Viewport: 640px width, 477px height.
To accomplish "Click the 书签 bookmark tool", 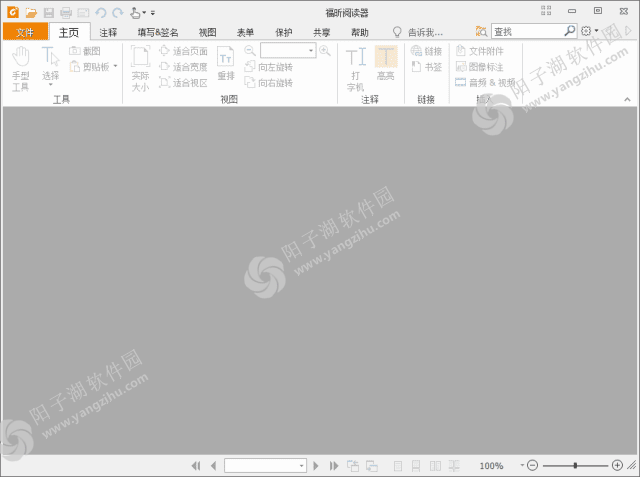I will [426, 67].
